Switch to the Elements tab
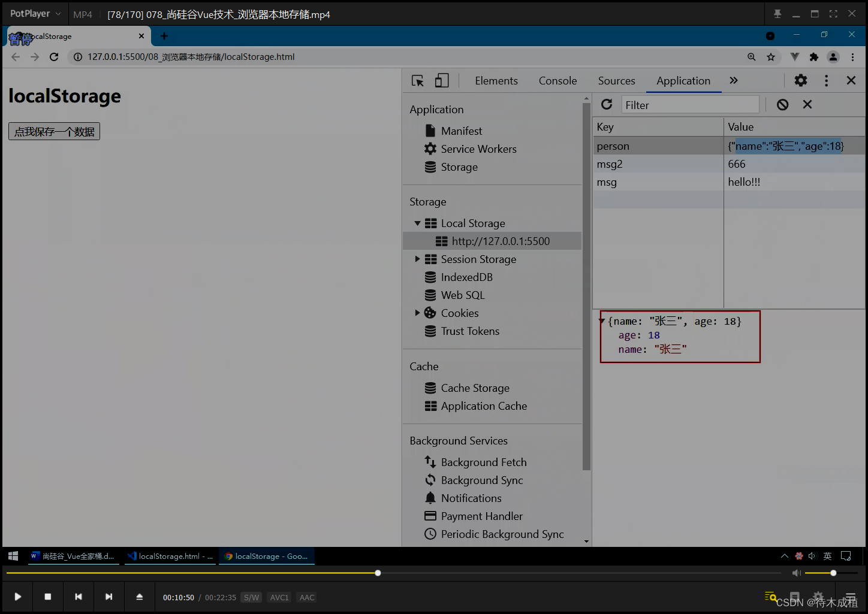Screen dimensions: 868x614 coord(496,81)
